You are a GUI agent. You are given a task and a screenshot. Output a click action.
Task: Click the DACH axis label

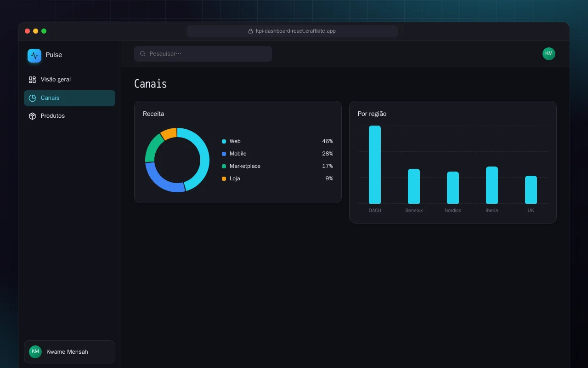[375, 210]
